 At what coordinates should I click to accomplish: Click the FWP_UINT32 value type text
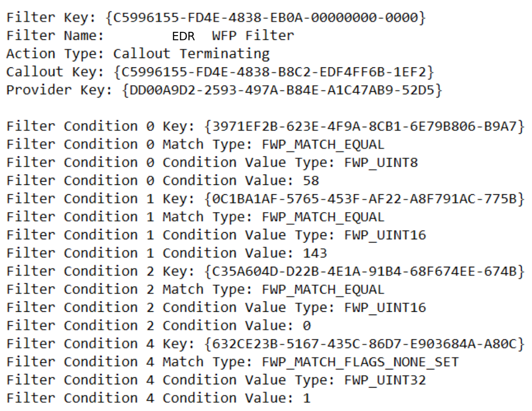385,380
